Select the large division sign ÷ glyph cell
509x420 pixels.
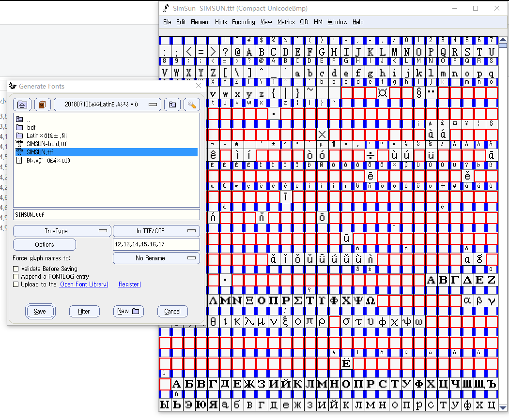(370, 155)
